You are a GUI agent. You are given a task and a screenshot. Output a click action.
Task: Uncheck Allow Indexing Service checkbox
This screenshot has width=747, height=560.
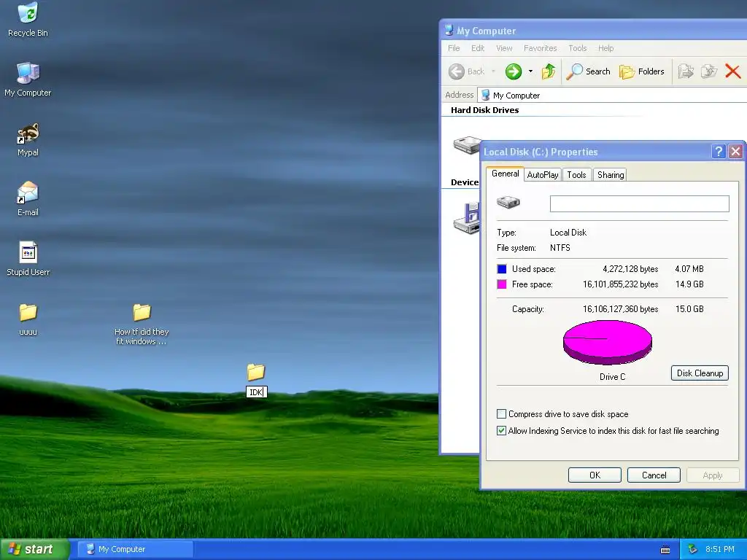[501, 430]
